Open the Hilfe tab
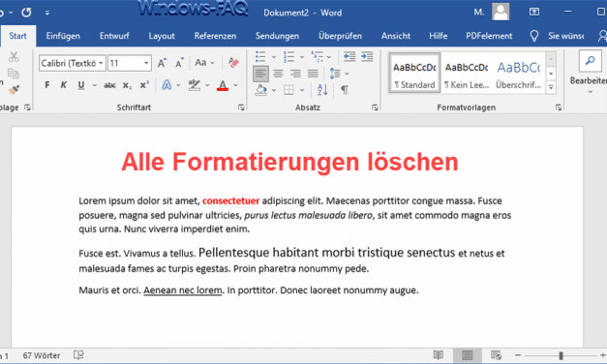Screen dimensions: 607x364 click(439, 36)
